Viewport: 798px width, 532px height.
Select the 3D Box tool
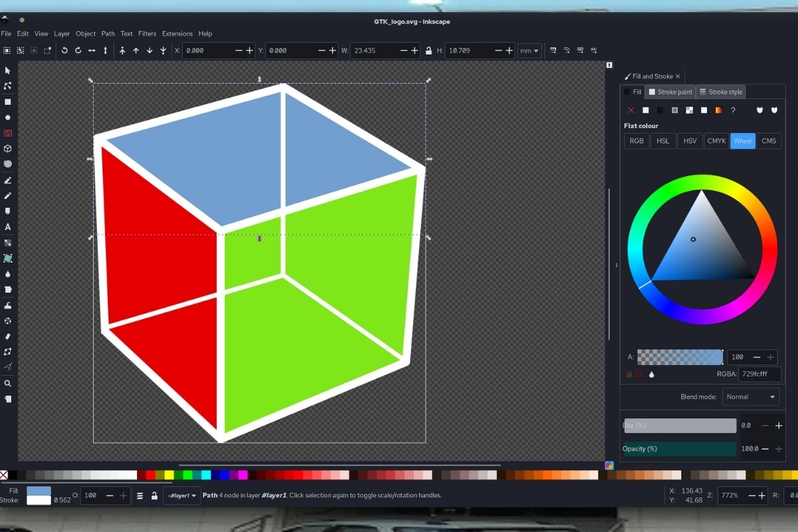[x=8, y=148]
